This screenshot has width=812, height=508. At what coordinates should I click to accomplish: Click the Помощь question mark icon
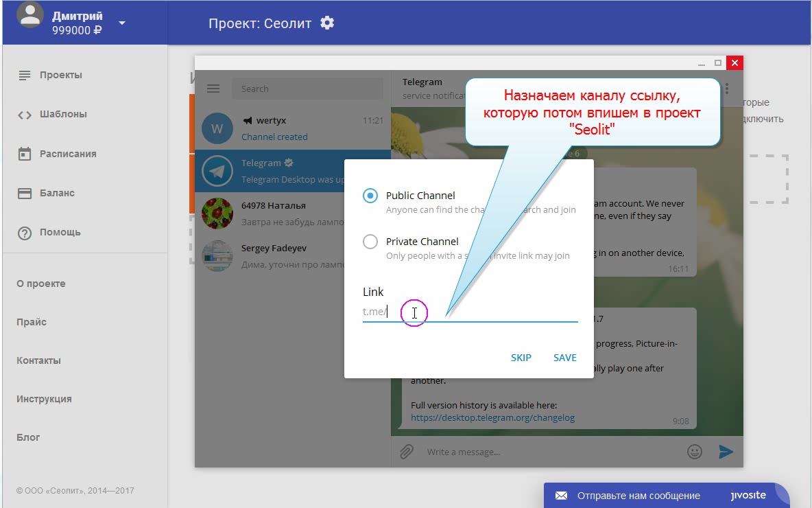(x=24, y=233)
